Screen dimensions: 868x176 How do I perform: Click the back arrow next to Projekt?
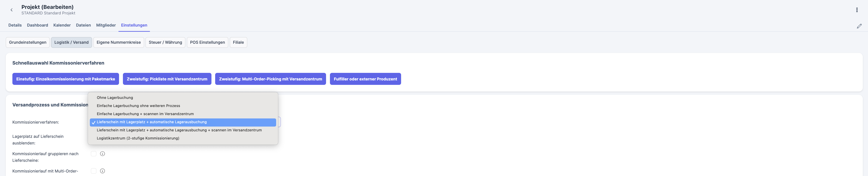point(12,10)
